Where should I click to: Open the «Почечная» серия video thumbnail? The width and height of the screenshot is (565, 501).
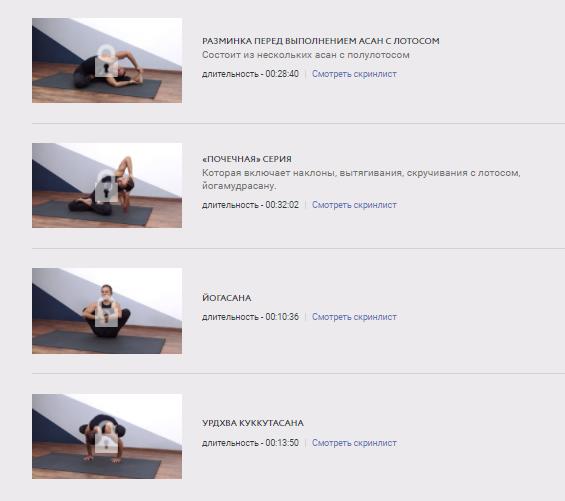pos(107,186)
